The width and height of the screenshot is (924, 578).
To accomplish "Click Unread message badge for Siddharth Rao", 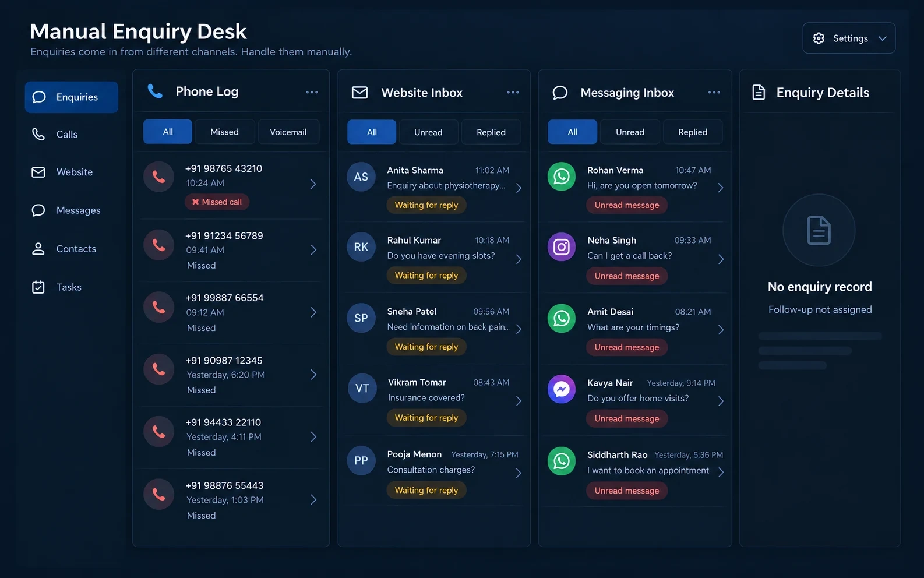I will click(627, 491).
